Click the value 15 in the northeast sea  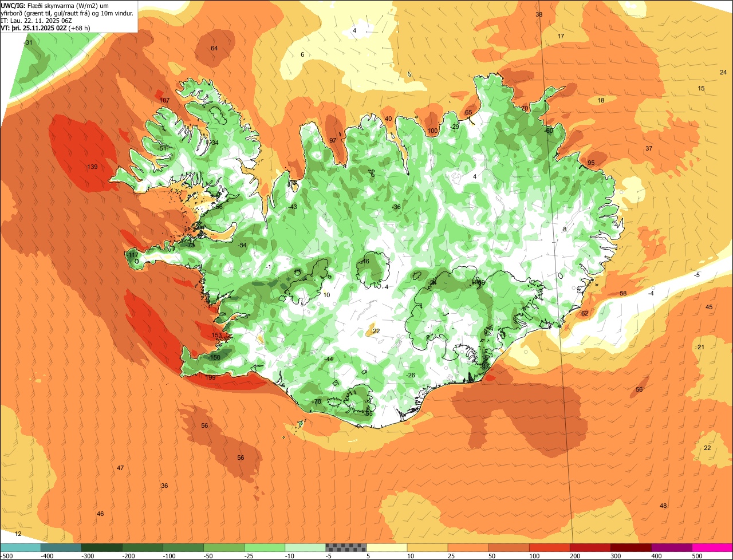click(702, 89)
